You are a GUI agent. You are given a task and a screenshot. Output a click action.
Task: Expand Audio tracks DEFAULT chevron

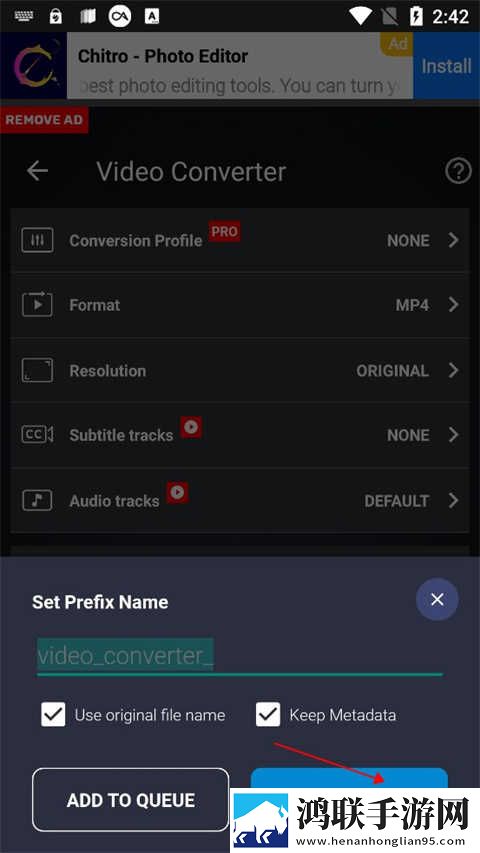(453, 500)
